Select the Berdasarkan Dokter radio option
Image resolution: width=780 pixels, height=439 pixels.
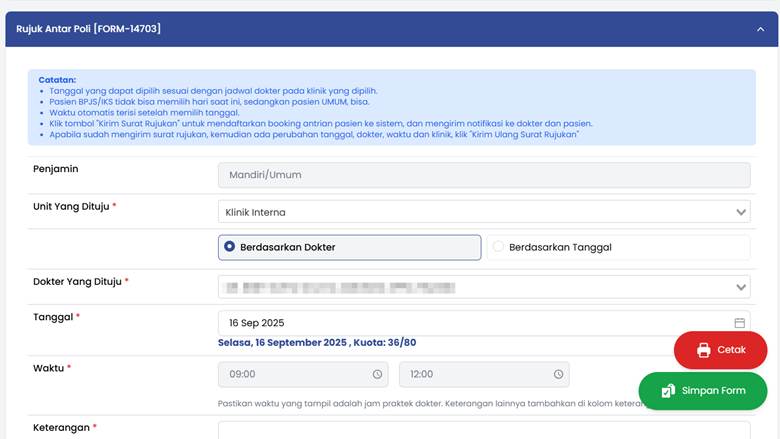pos(230,247)
